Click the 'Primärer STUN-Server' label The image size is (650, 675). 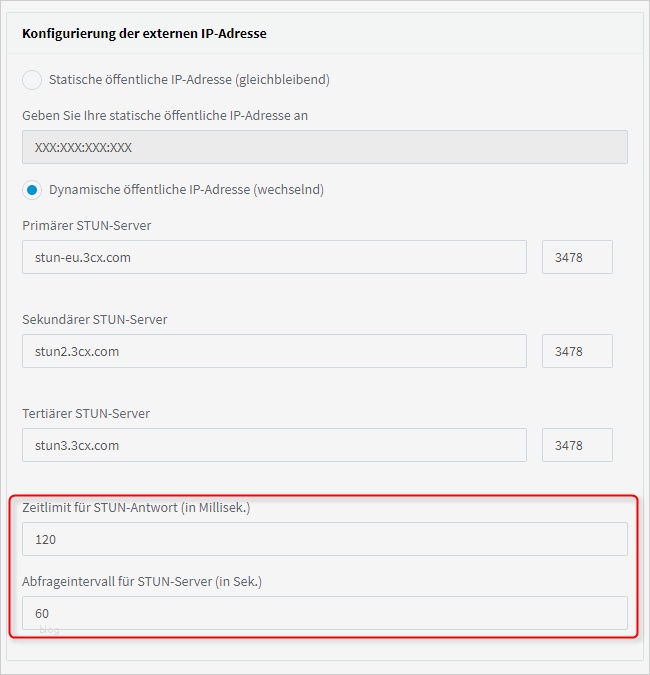87,225
